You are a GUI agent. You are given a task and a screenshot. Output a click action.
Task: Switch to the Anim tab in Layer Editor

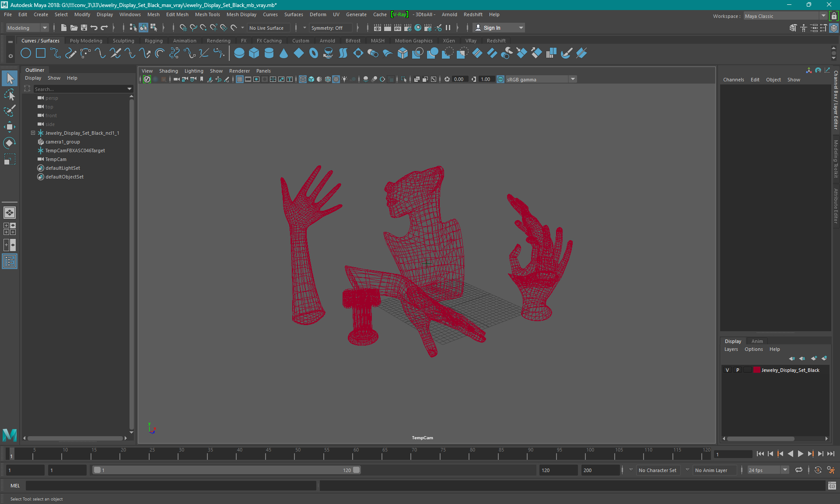click(757, 341)
